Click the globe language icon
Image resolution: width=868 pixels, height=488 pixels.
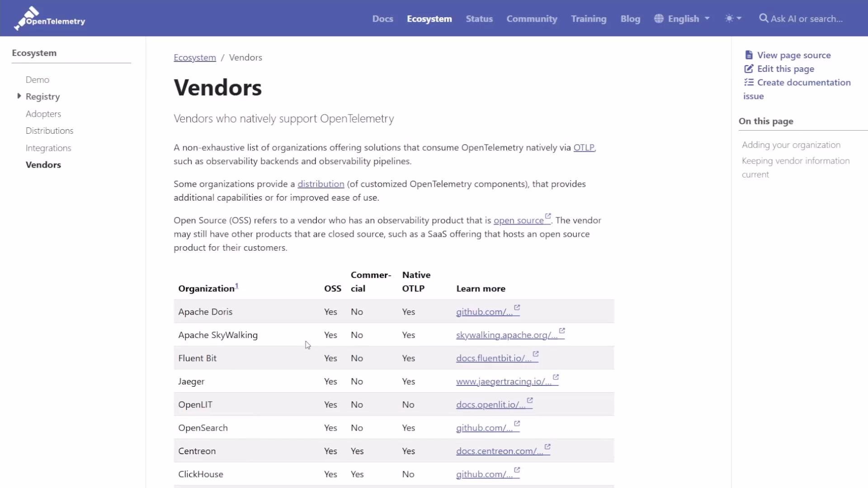coord(659,19)
